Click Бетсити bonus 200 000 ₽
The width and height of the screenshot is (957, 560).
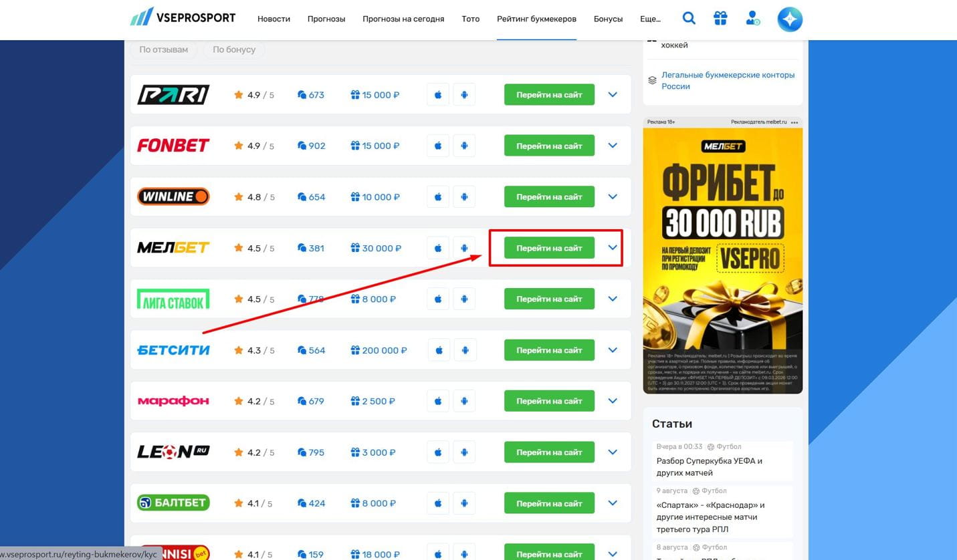pyautogui.click(x=379, y=350)
